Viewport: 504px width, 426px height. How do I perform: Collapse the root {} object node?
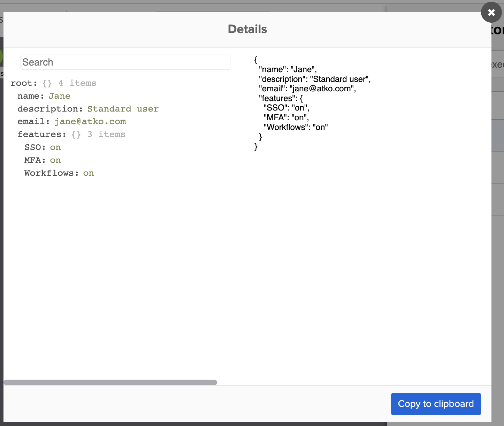coord(23,83)
